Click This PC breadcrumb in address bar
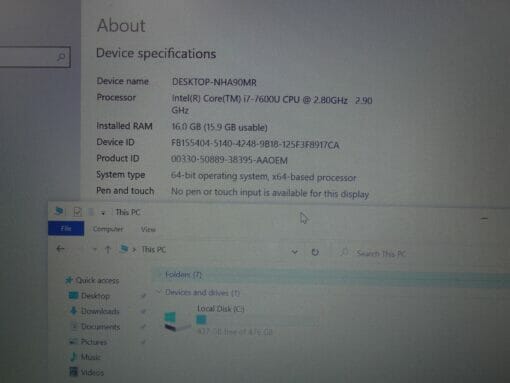 pos(153,250)
